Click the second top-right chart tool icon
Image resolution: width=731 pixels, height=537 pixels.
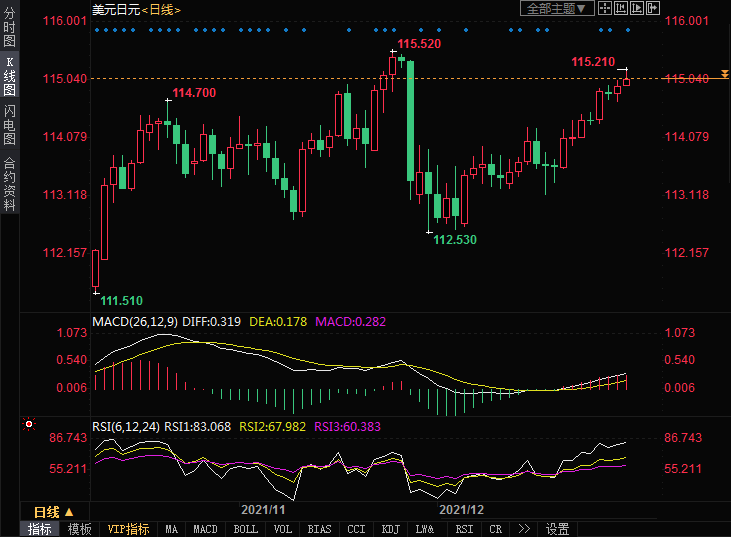(621, 8)
